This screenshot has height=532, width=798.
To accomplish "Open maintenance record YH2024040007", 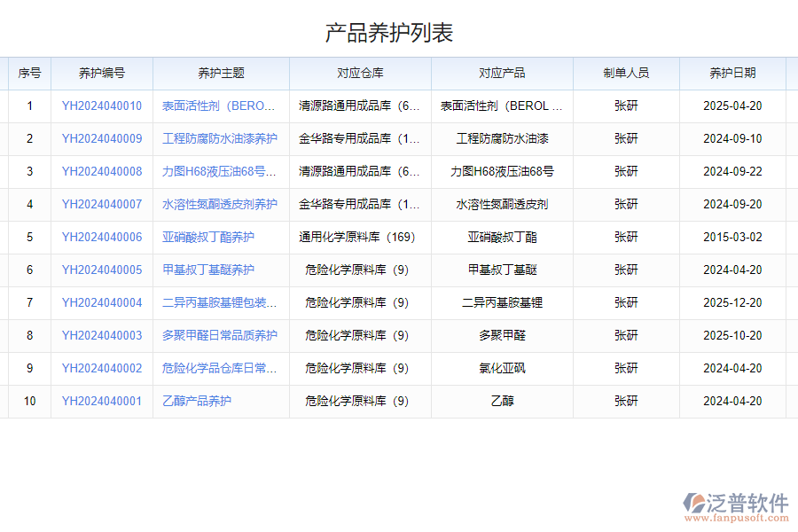I will coord(104,204).
